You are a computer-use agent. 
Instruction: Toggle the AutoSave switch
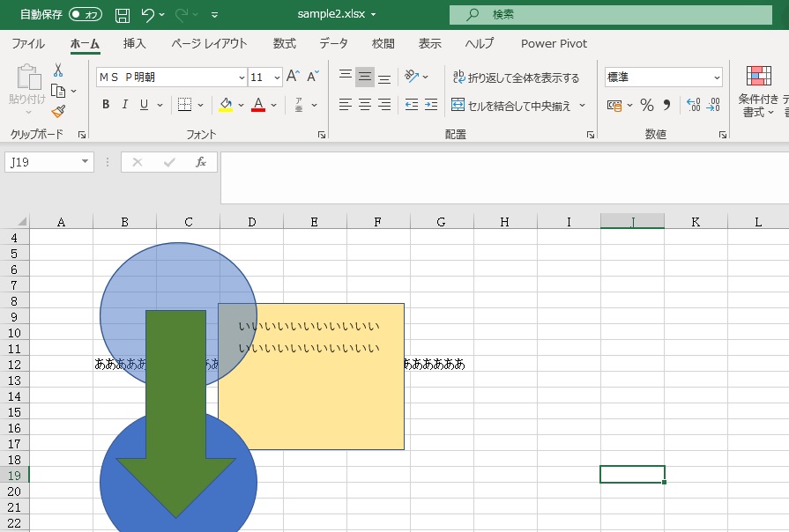point(85,15)
